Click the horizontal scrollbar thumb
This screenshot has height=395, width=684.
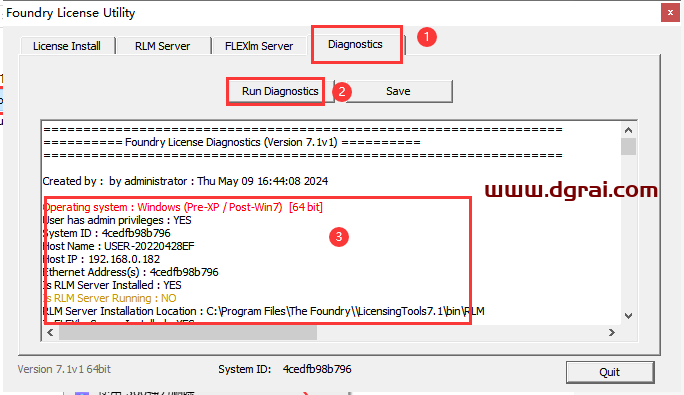click(188, 333)
